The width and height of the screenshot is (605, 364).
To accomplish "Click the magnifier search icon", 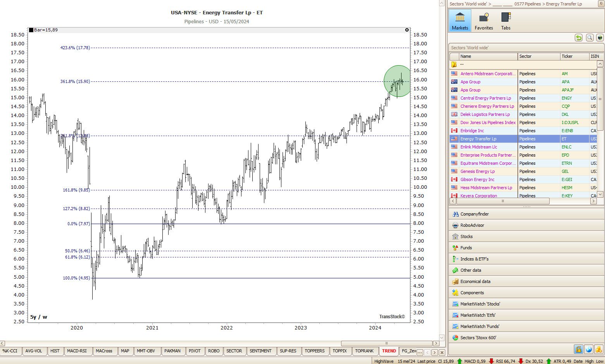I will point(589,38).
